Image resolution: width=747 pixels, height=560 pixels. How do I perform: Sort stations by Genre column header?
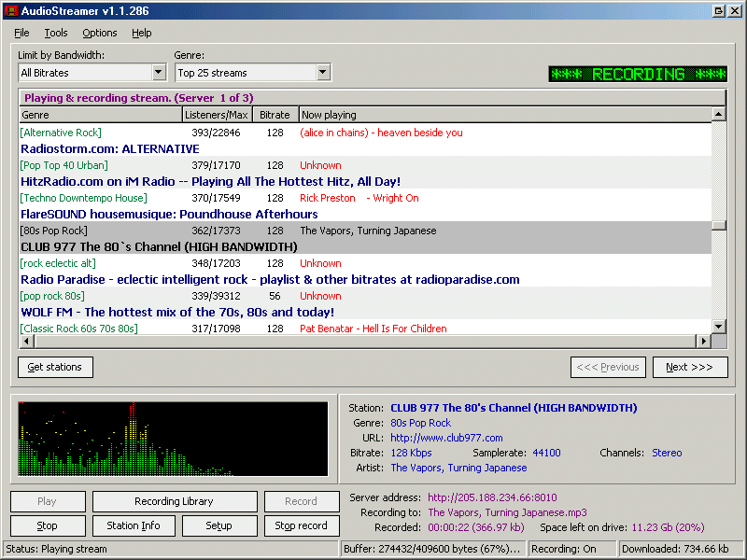coord(101,115)
